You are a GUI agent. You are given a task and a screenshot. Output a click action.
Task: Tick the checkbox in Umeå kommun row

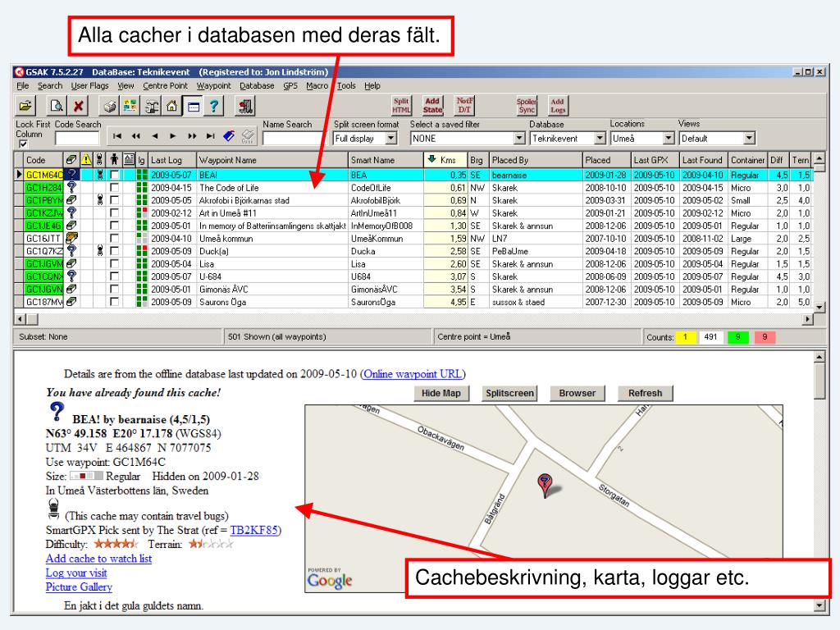(114, 239)
